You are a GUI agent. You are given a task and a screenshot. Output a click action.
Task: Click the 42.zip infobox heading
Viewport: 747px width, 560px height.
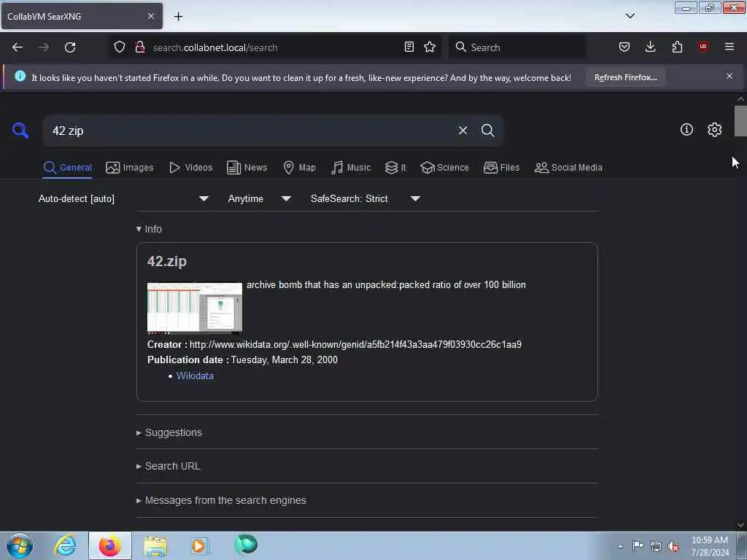pos(167,262)
